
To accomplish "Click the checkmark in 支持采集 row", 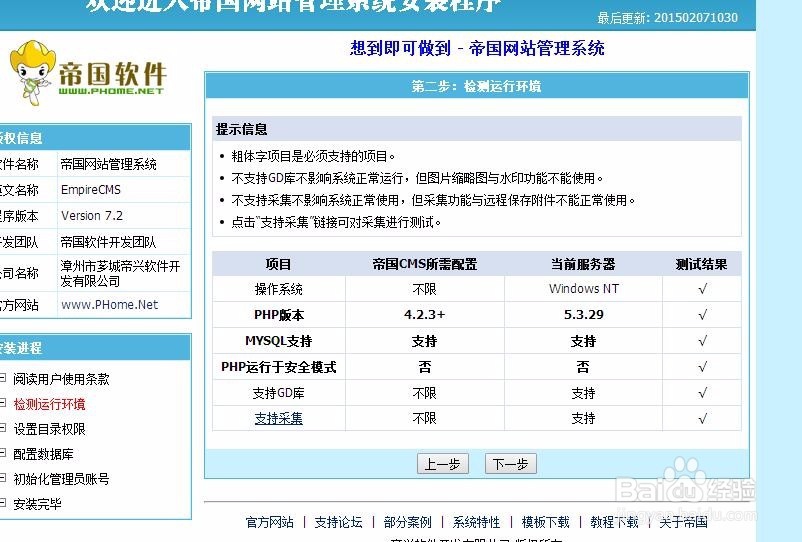I will coord(703,418).
